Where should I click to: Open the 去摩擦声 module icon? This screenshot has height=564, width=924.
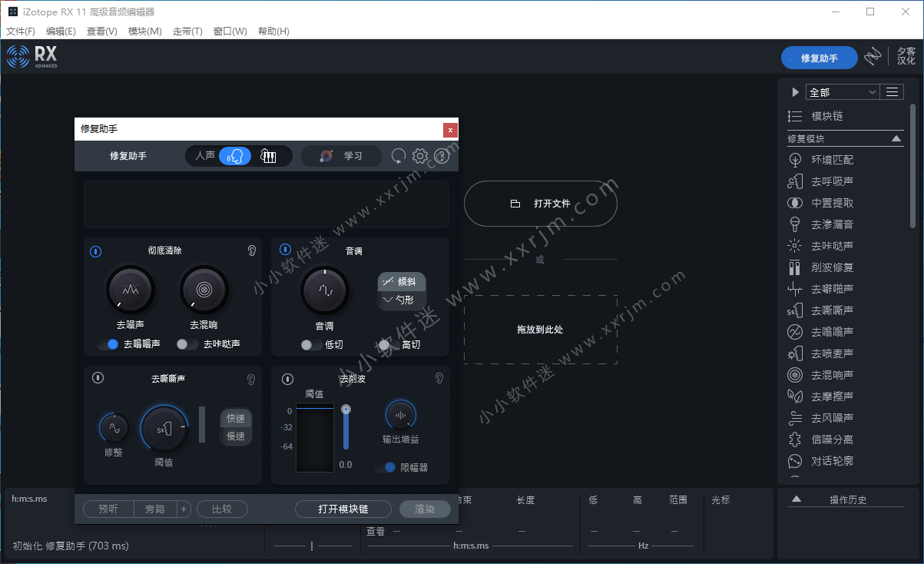[795, 396]
